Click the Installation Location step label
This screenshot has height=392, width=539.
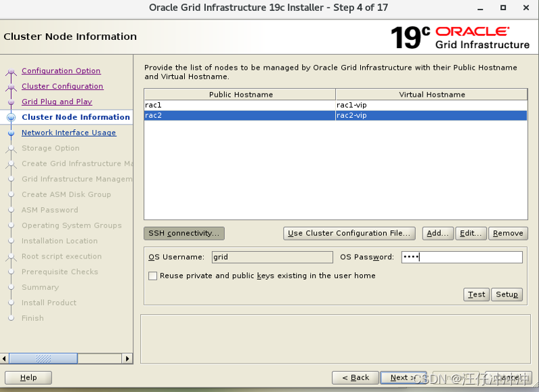(x=60, y=241)
